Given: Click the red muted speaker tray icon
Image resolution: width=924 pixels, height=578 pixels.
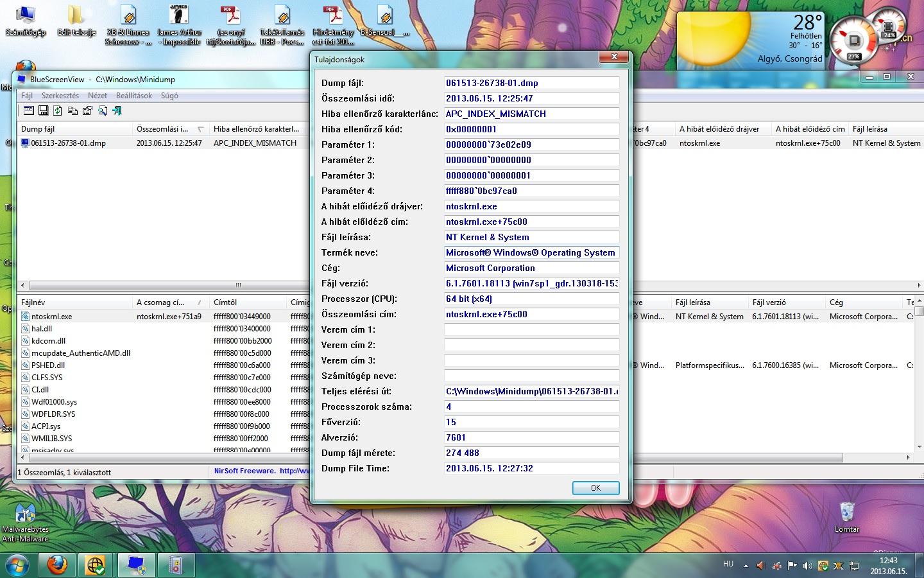Looking at the screenshot, I should click(x=761, y=566).
